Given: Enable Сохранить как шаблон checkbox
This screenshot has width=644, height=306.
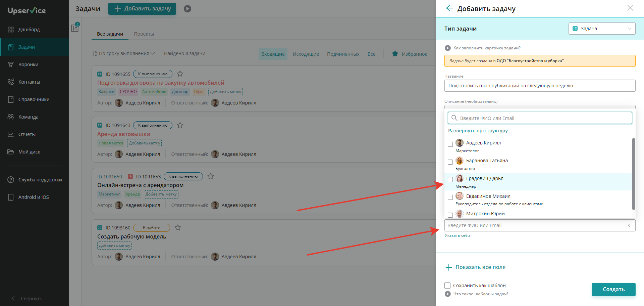Looking at the screenshot, I should pyautogui.click(x=447, y=286).
